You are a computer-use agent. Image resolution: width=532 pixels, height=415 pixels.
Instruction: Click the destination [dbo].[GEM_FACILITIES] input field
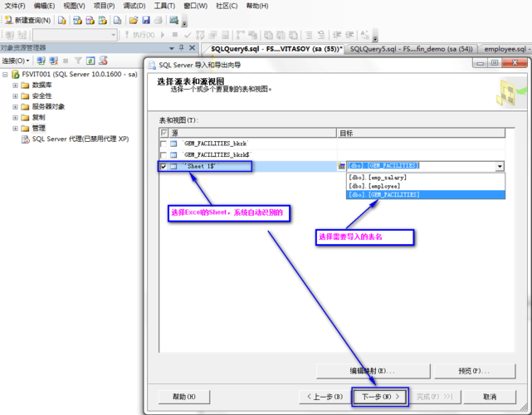coord(421,166)
